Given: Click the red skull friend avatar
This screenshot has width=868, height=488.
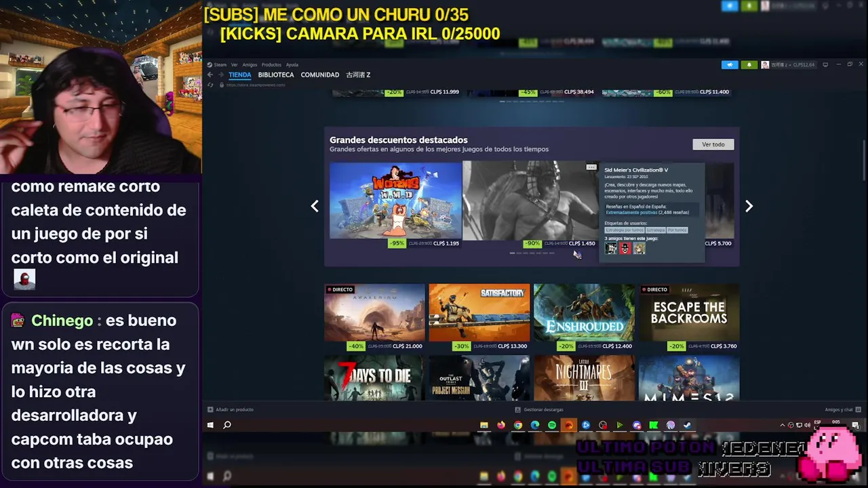Looking at the screenshot, I should click(625, 248).
